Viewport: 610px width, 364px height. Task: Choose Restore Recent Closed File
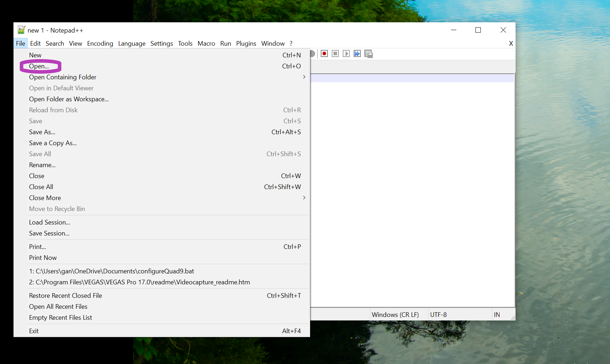pos(162,295)
